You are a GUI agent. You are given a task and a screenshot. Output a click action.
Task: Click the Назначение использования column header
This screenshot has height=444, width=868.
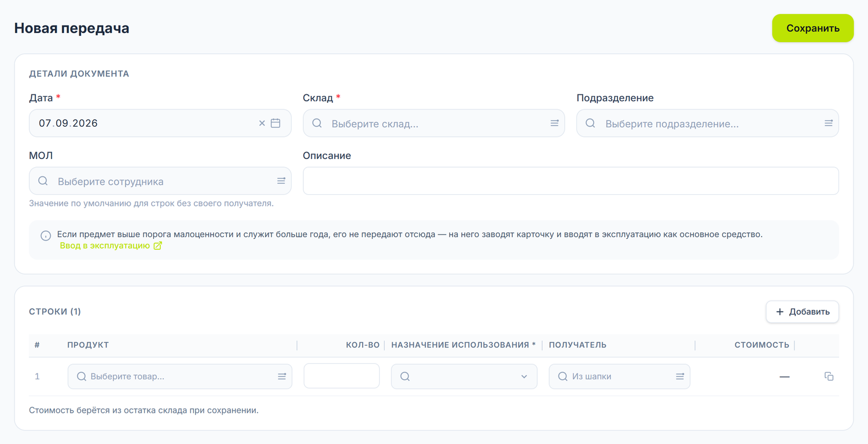click(464, 345)
